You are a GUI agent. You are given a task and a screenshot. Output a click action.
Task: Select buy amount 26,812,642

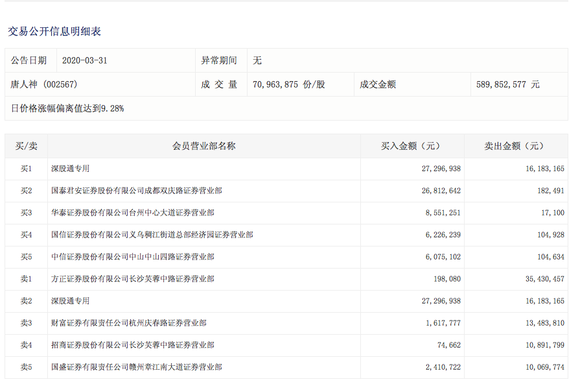coord(441,191)
